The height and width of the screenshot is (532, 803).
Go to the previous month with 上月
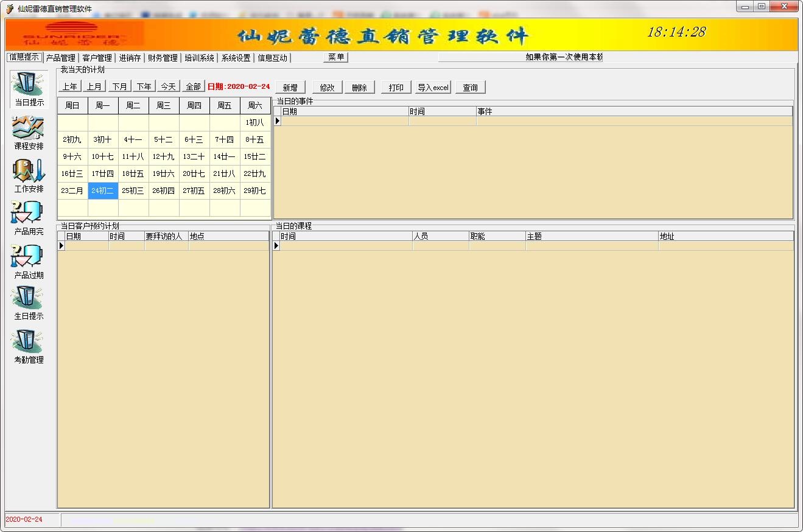[x=94, y=86]
